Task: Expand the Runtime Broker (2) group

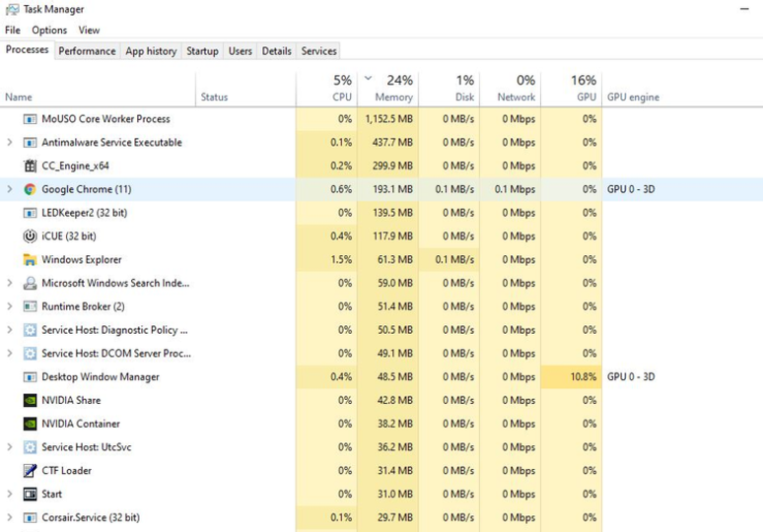Action: [9, 306]
